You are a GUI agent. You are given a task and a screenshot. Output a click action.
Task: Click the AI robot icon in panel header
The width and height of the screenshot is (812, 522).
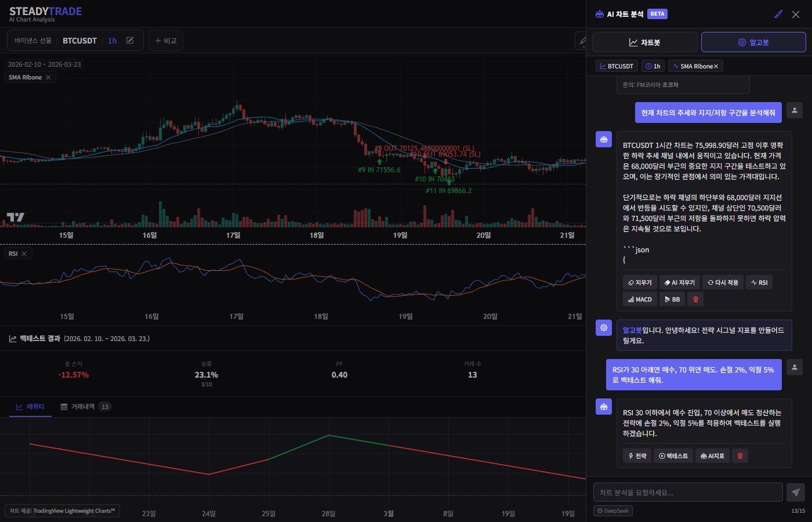[x=599, y=14]
